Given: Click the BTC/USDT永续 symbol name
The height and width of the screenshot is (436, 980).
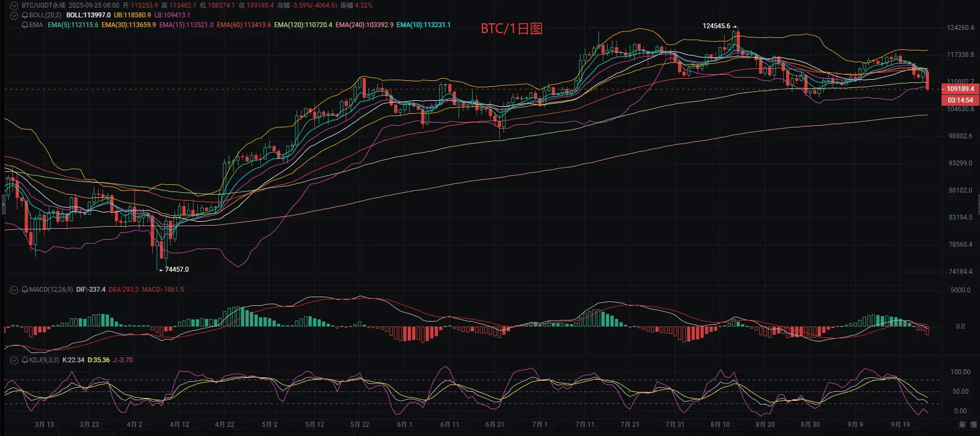Looking at the screenshot, I should click(x=43, y=5).
